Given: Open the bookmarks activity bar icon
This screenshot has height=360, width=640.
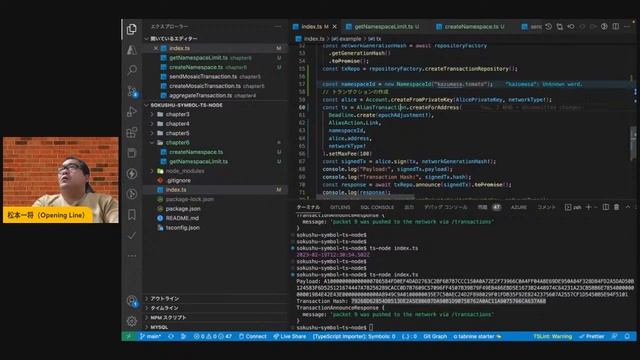Looking at the screenshot, I should [x=131, y=215].
